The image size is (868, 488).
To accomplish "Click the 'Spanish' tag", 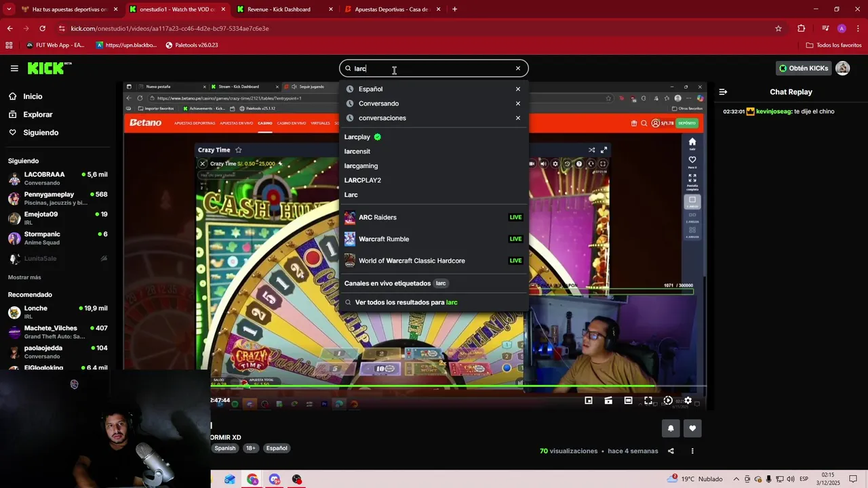I will [x=225, y=448].
